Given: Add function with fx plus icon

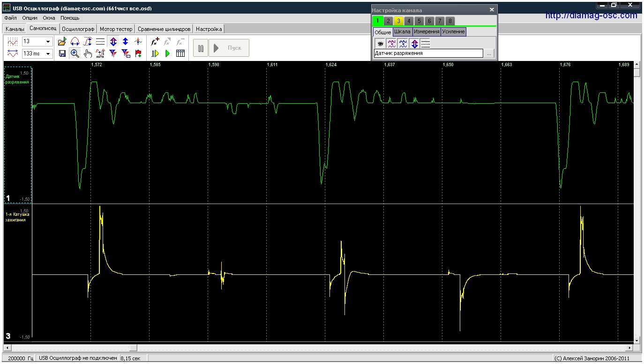Looking at the screenshot, I should tap(155, 41).
